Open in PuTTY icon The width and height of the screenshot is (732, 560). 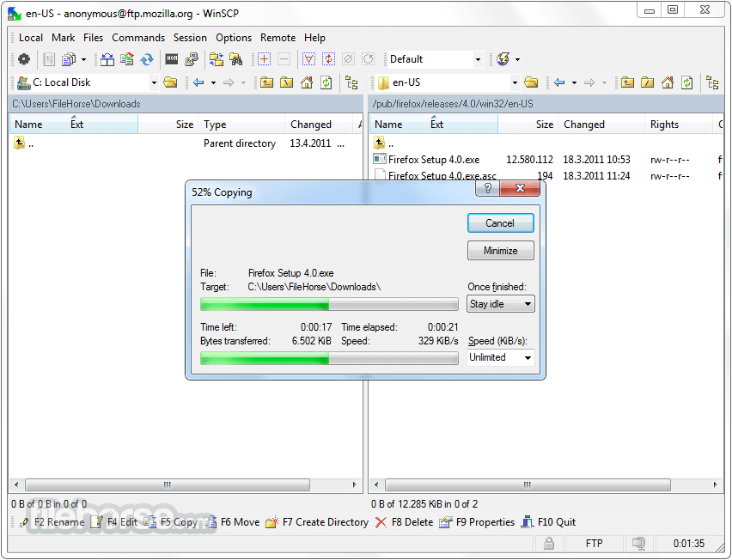tap(192, 59)
